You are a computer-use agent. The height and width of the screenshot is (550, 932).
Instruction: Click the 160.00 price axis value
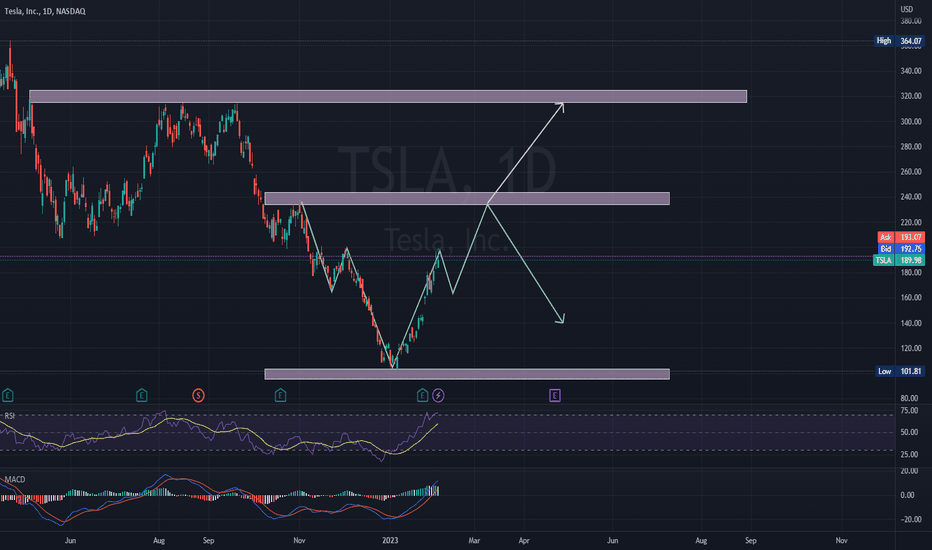911,298
